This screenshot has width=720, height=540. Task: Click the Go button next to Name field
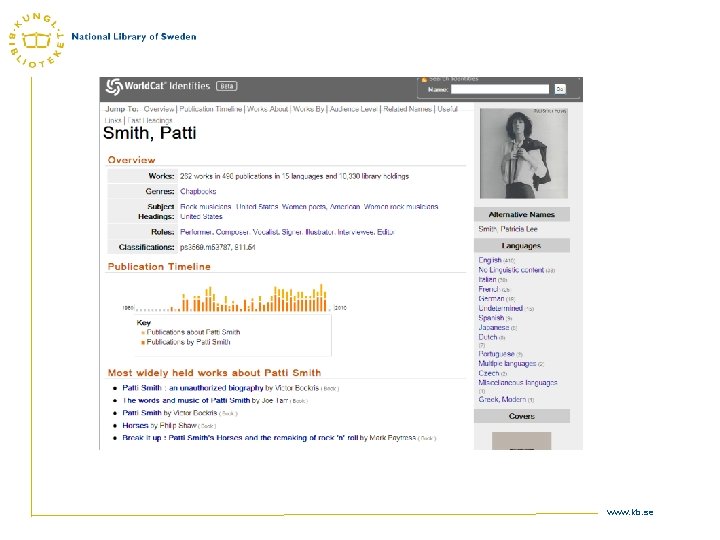(x=560, y=89)
